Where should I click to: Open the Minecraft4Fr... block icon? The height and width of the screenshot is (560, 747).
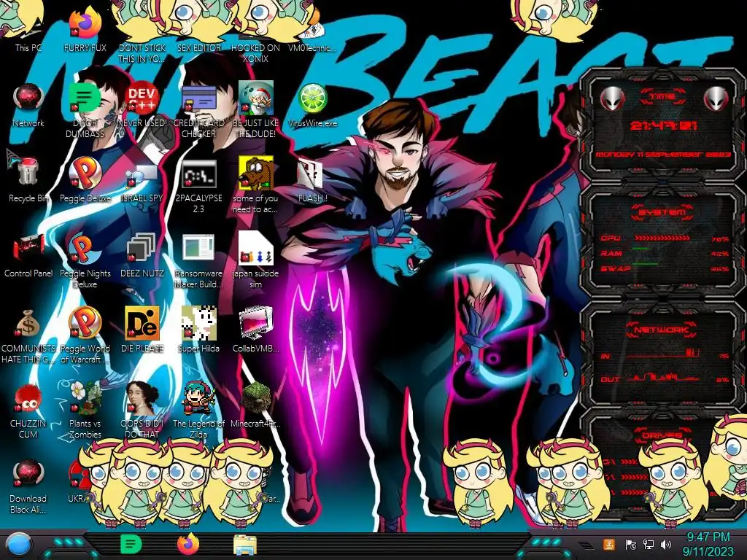256,399
